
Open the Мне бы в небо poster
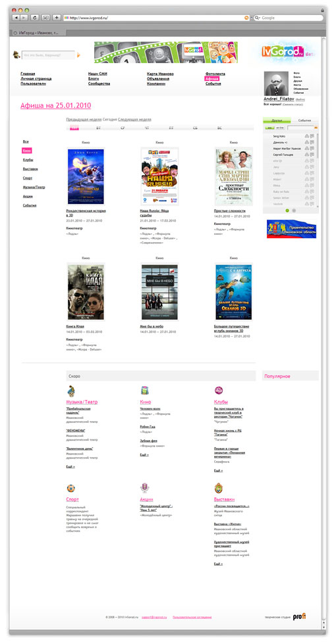[159, 292]
